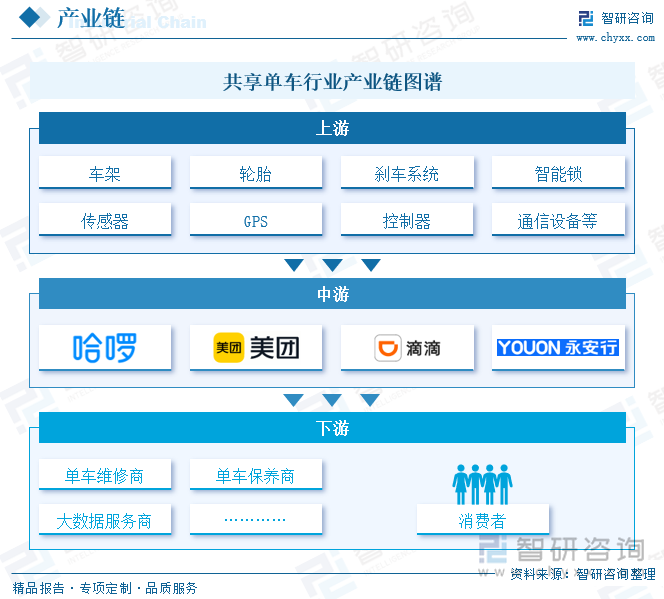The width and height of the screenshot is (664, 599).
Task: Click the 滴滴 wordmark text
Action: pyautogui.click(x=423, y=348)
